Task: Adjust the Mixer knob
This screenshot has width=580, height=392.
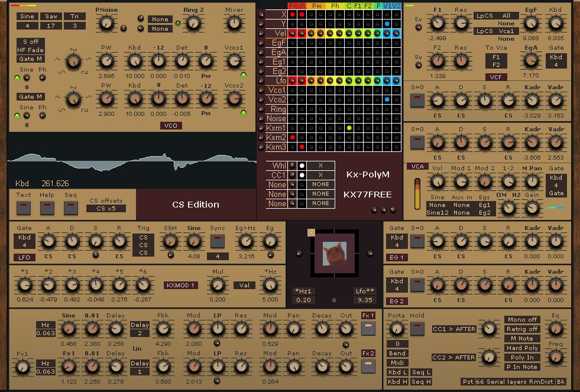Action: coord(234,24)
